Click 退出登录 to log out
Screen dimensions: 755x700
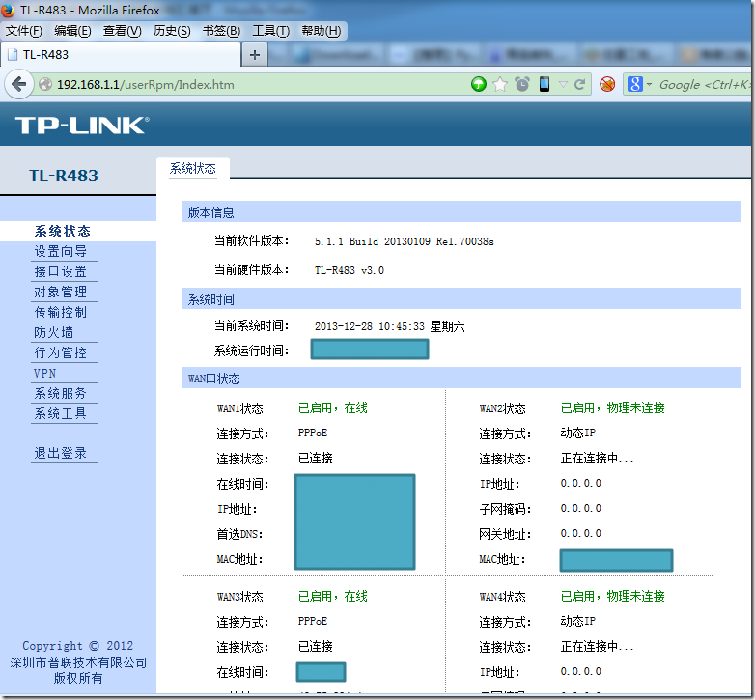pyautogui.click(x=61, y=453)
